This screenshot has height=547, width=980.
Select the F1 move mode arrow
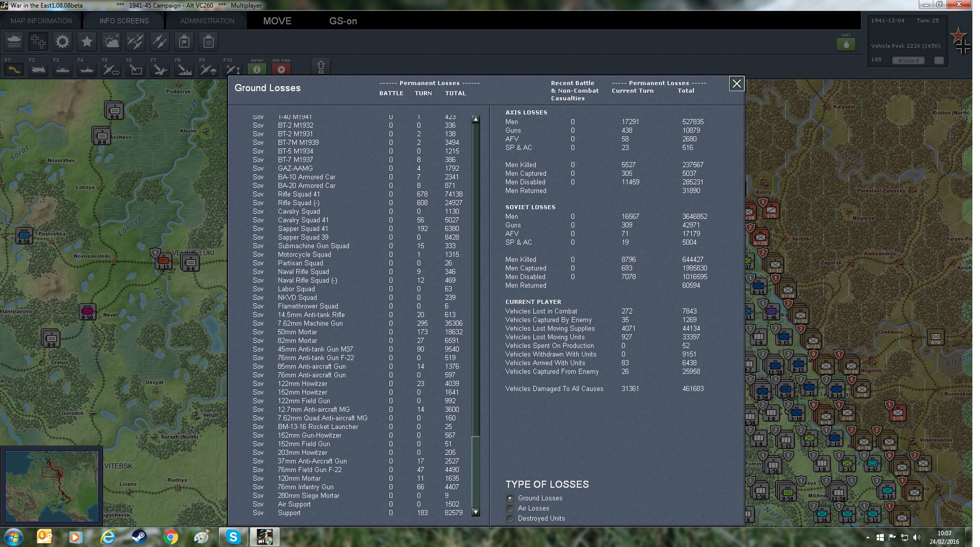pos(14,69)
